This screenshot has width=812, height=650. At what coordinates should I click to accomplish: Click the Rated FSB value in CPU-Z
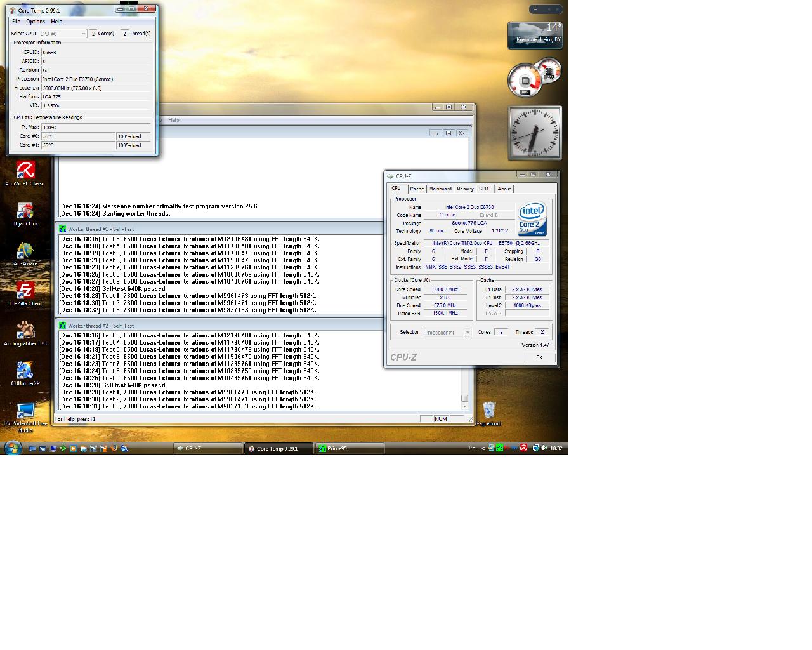[445, 313]
